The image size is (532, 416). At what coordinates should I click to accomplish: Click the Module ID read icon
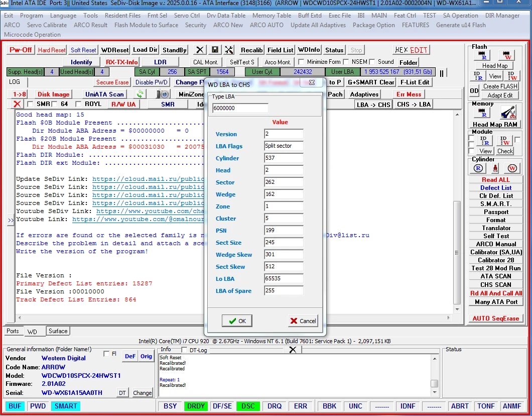pyautogui.click(x=483, y=140)
